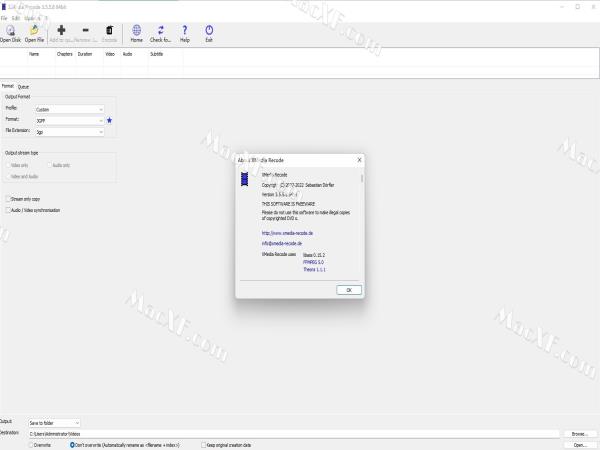Click the Chapters column header

65,54
